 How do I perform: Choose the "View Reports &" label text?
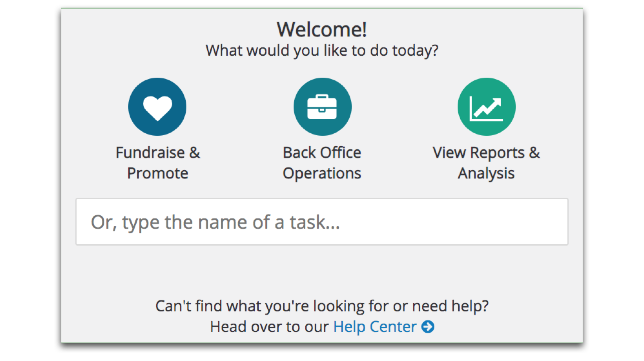coord(486,153)
